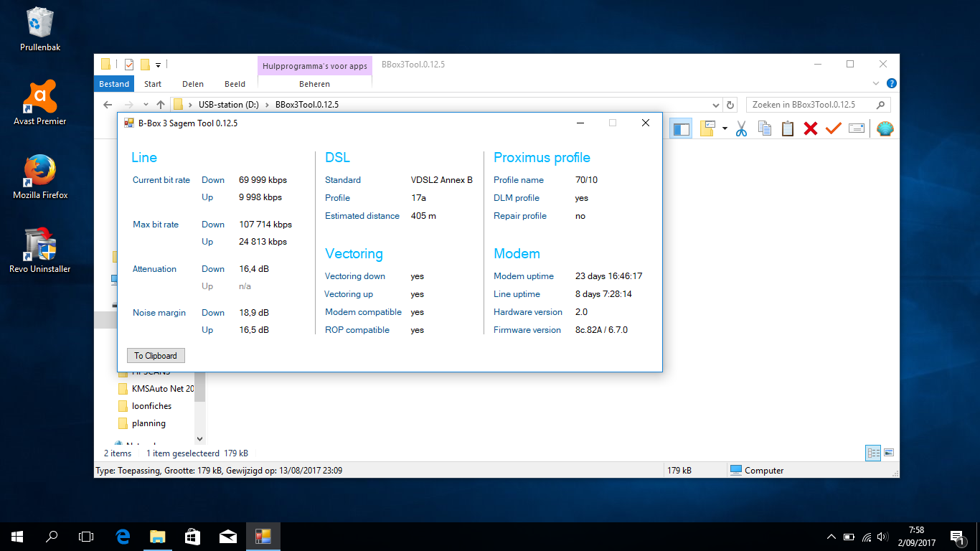The width and height of the screenshot is (980, 551).
Task: Click the clipboard Paste icon
Action: tap(788, 129)
